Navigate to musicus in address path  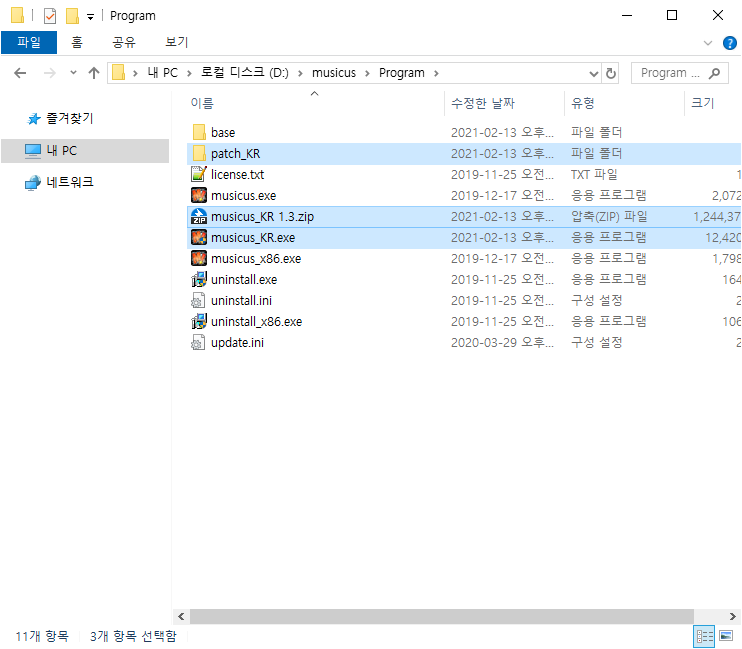pos(334,73)
